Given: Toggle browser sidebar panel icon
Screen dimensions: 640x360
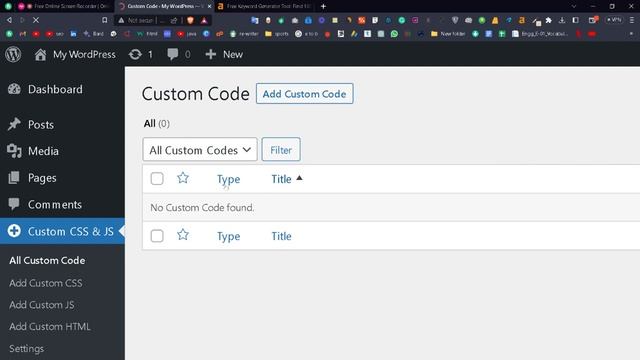Looking at the screenshot, I should (x=576, y=20).
